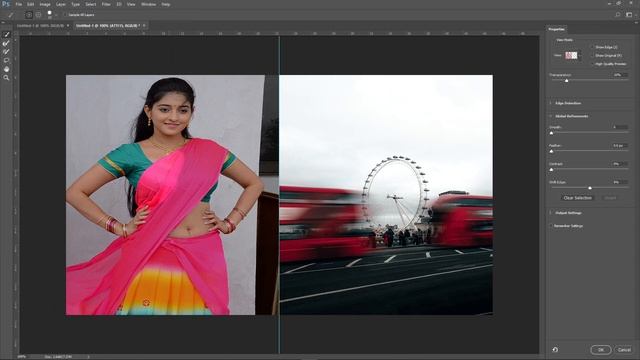Click the Cancel button
The height and width of the screenshot is (360, 640).
[x=624, y=350]
